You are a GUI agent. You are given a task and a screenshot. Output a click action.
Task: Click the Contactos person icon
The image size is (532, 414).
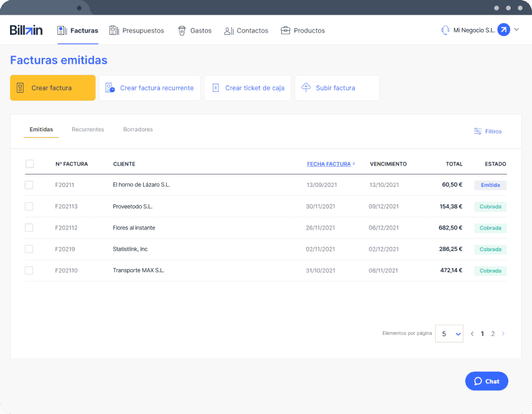point(229,31)
